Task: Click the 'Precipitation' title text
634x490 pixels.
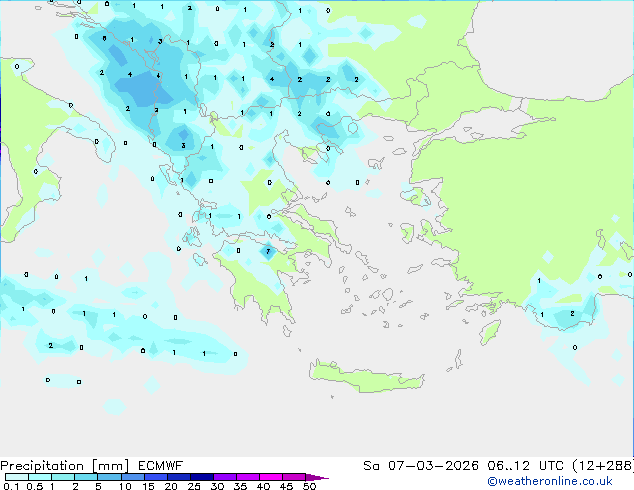Action: pyautogui.click(x=42, y=466)
